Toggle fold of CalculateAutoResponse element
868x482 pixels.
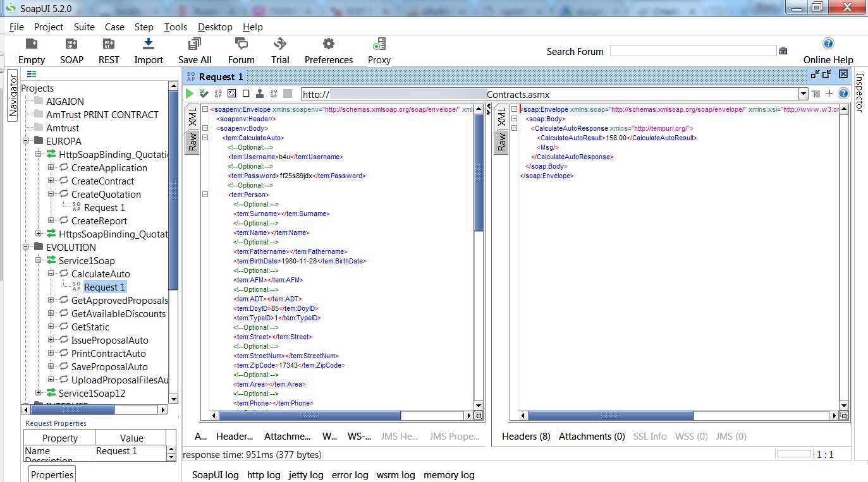(513, 128)
